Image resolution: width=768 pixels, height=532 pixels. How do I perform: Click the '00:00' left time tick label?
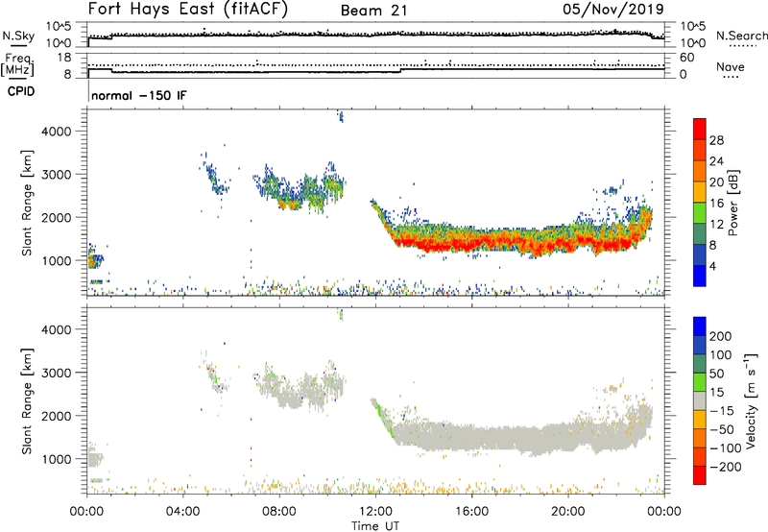tap(86, 512)
